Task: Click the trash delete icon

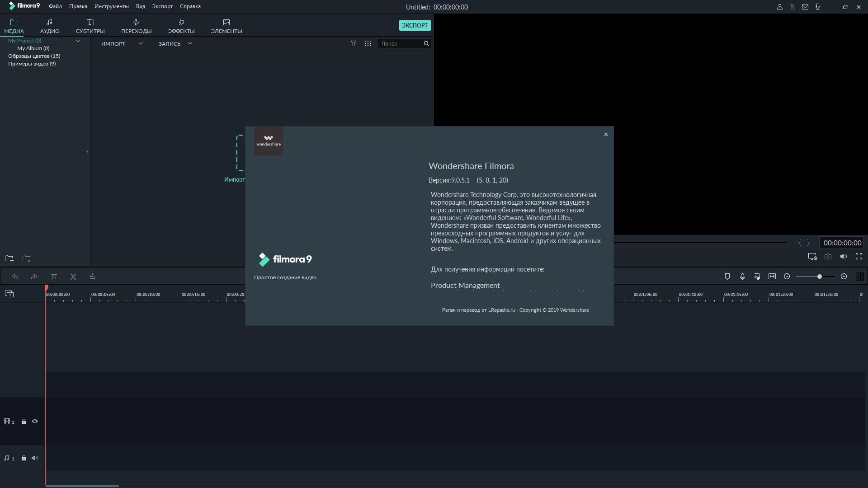Action: (54, 277)
